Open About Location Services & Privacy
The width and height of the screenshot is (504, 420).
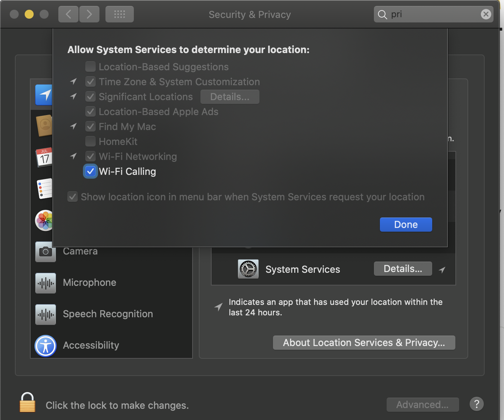click(364, 343)
